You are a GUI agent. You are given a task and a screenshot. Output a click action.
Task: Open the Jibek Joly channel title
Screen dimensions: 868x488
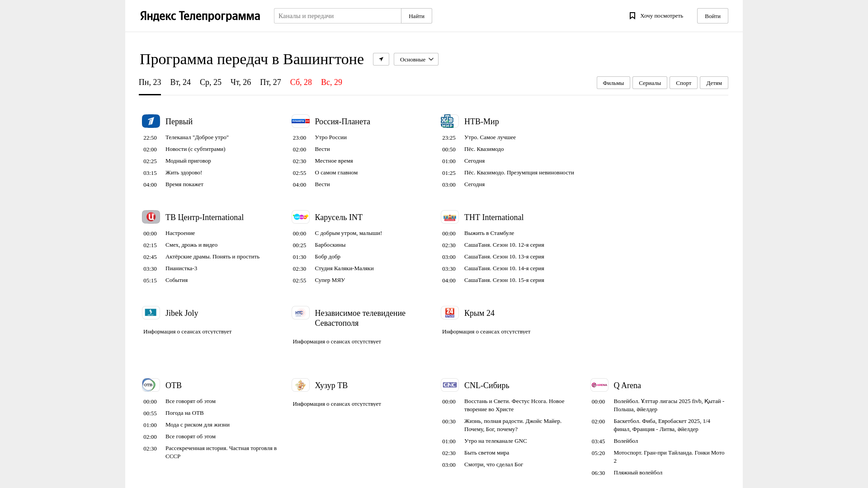[x=182, y=313]
